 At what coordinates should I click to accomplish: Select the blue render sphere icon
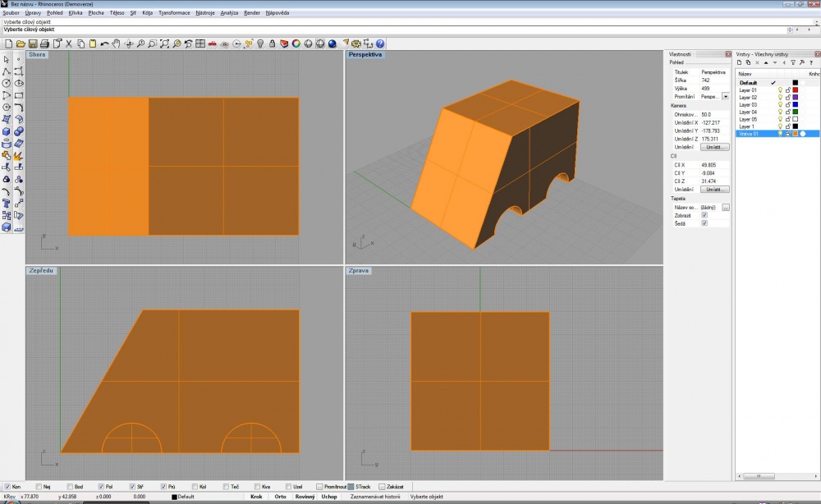tap(333, 44)
